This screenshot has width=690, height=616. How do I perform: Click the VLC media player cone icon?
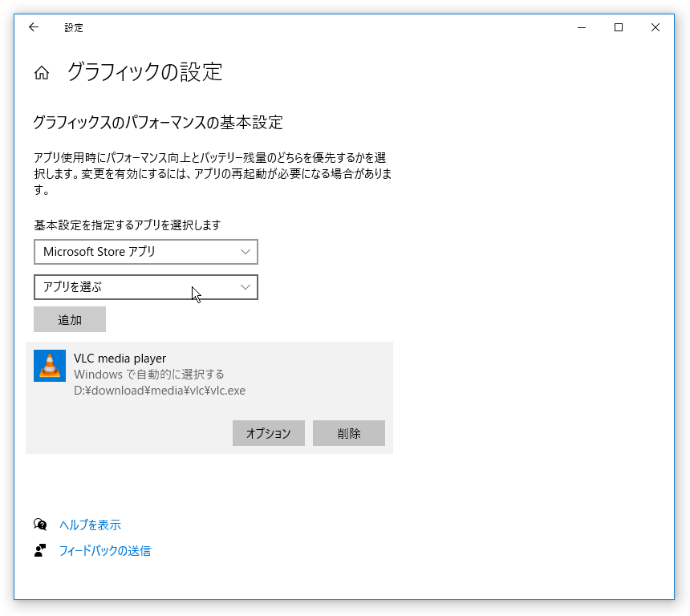(x=50, y=366)
